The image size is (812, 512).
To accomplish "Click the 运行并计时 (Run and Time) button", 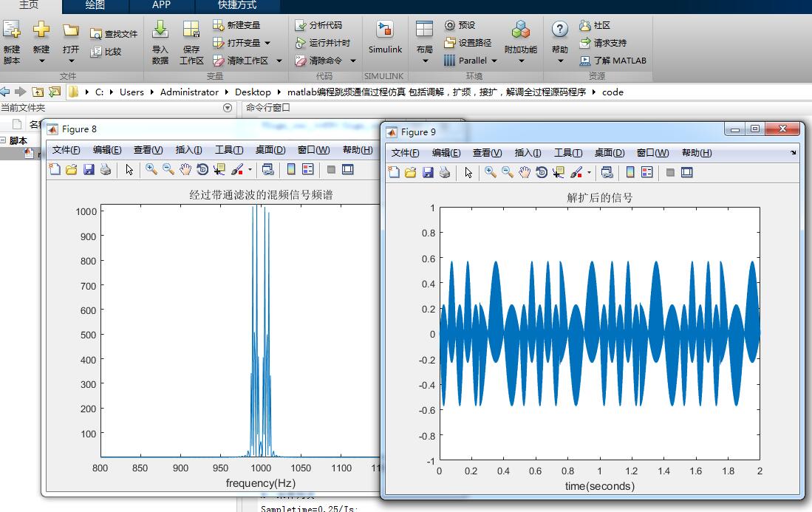I will (322, 42).
